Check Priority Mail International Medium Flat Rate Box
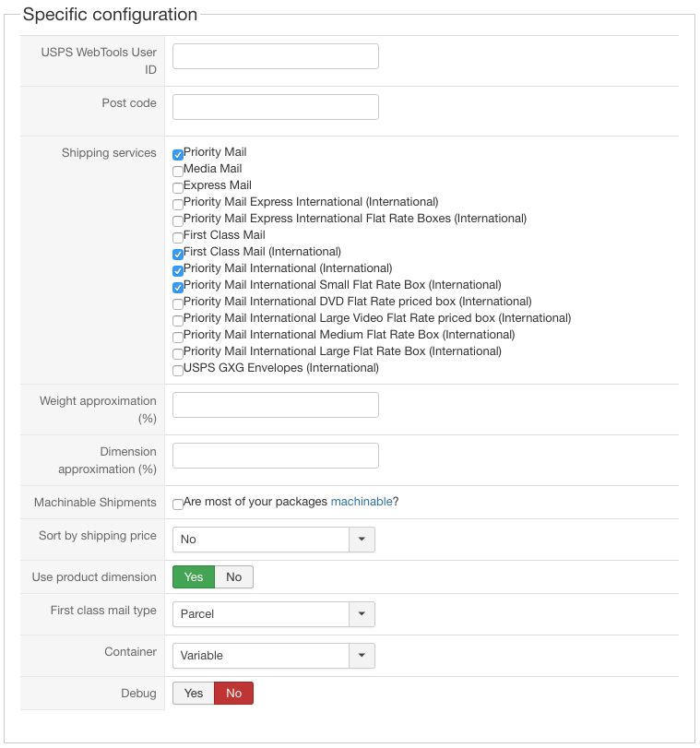Screen dimensions: 700x748 coord(178,338)
